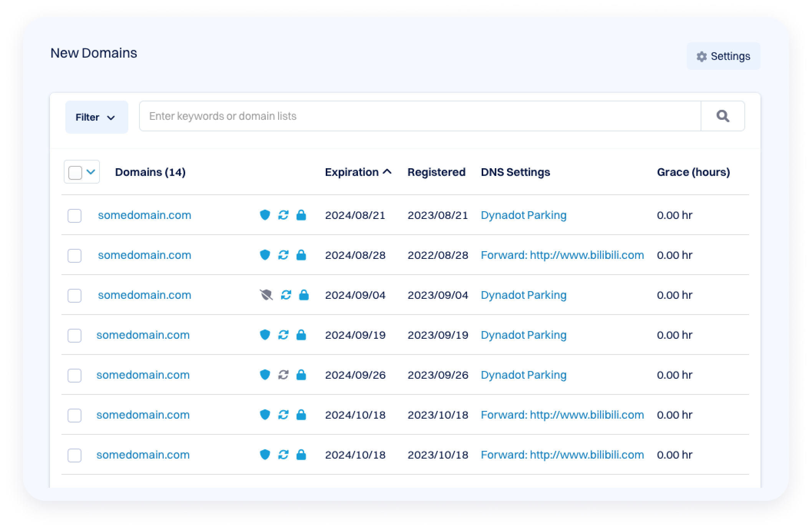Click DNS Settings column header

515,172
